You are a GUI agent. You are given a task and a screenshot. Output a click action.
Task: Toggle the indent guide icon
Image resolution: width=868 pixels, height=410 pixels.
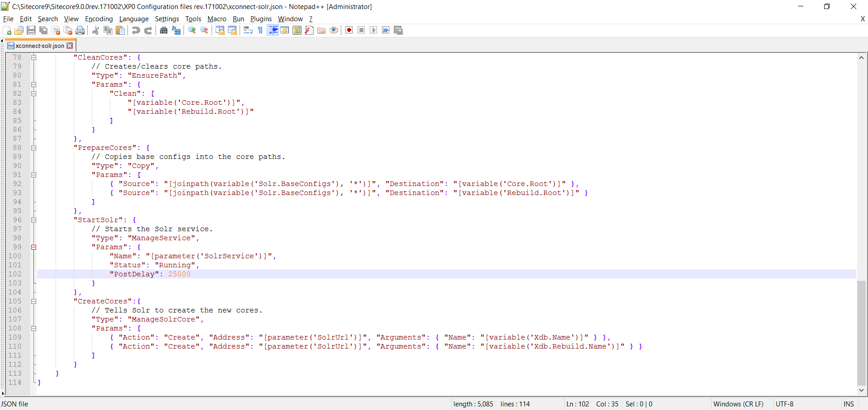pyautogui.click(x=273, y=30)
